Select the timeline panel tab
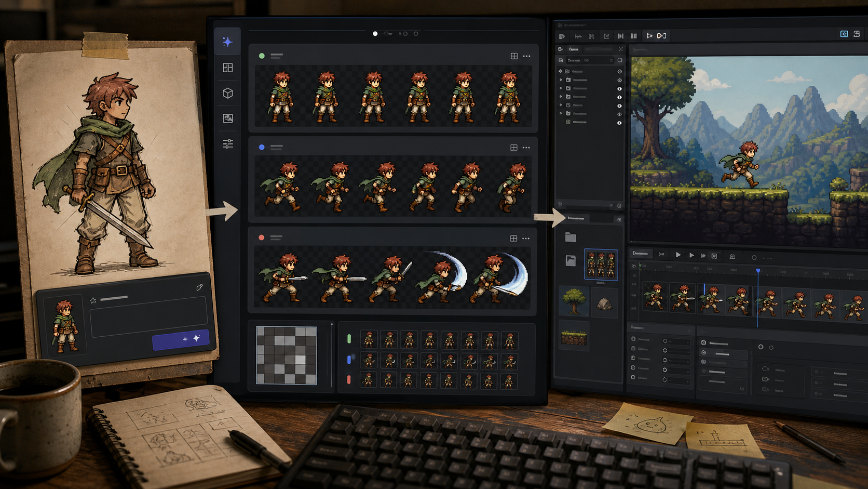The width and height of the screenshot is (868, 489). coord(640,254)
